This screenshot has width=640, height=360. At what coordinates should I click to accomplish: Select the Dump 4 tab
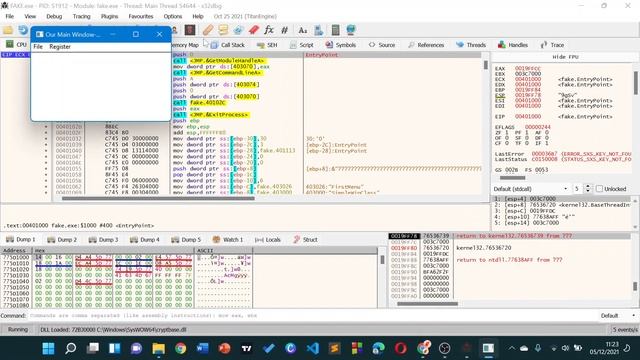pyautogui.click(x=145, y=240)
